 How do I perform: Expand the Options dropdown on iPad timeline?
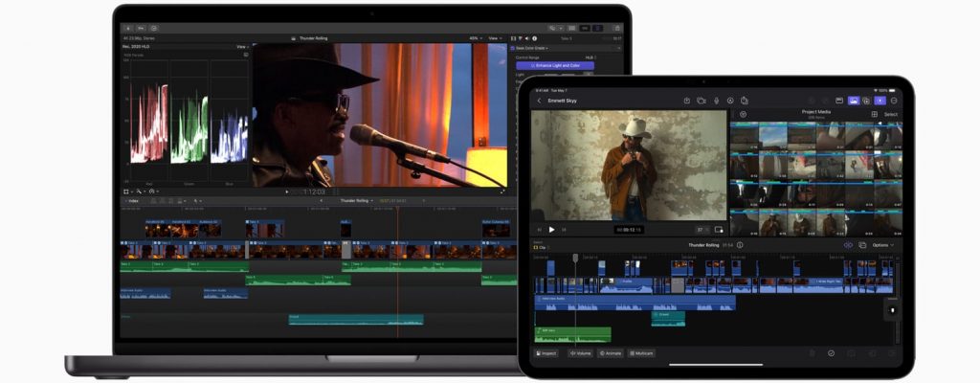point(882,245)
